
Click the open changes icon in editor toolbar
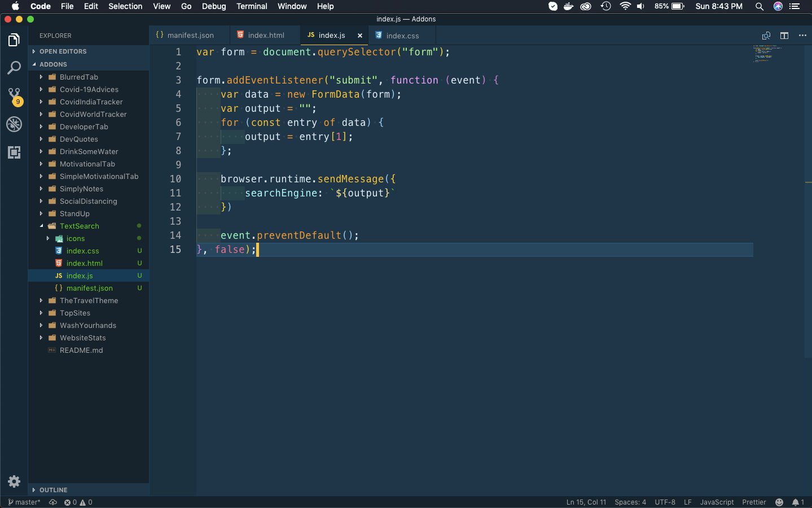(766, 36)
